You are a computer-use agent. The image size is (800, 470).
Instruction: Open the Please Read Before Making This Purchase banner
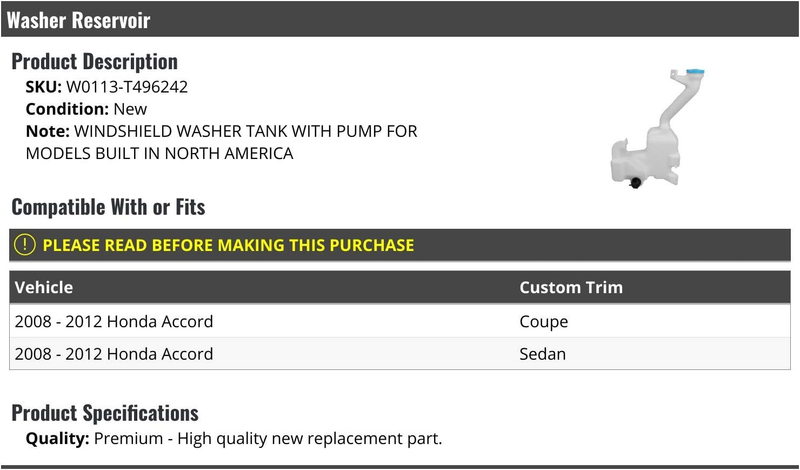pos(400,245)
